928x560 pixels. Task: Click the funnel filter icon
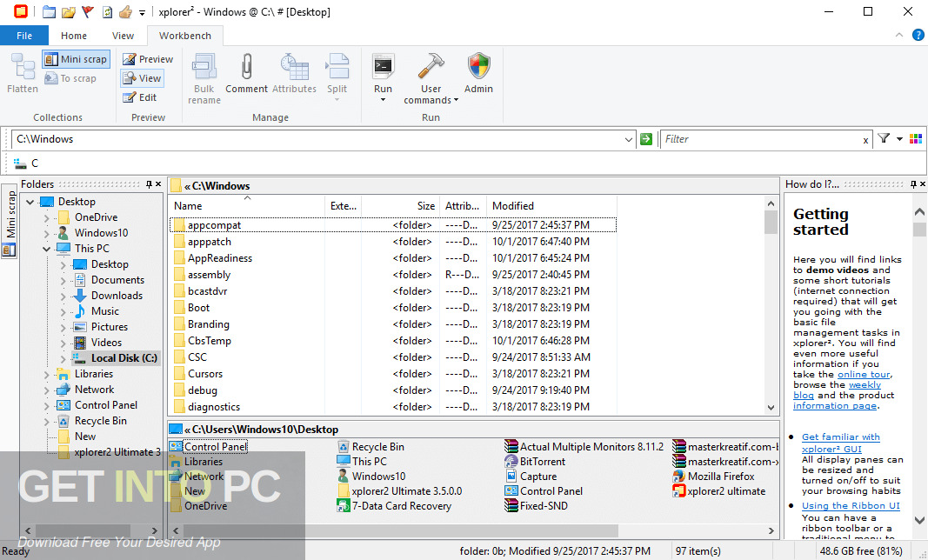[884, 138]
